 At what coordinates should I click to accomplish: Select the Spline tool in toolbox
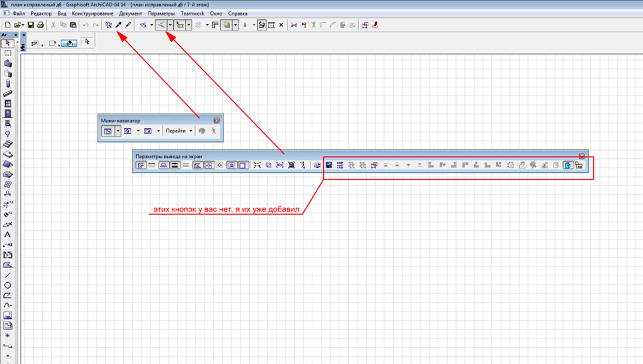coord(8,305)
